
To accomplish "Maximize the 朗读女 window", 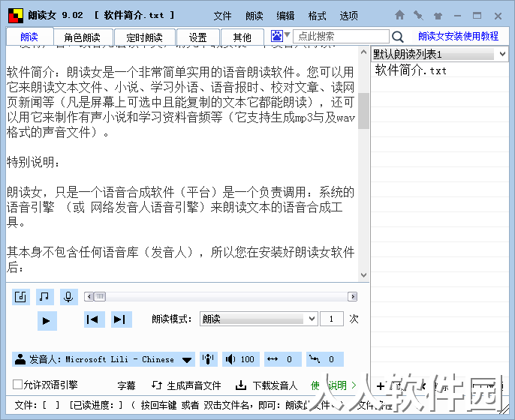I will point(477,16).
